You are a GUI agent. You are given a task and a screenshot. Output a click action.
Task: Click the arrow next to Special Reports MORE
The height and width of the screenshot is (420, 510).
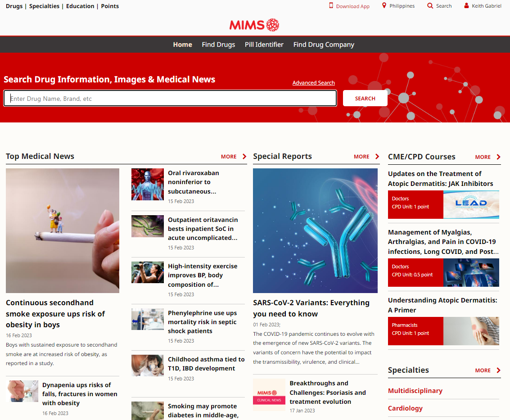(x=377, y=157)
